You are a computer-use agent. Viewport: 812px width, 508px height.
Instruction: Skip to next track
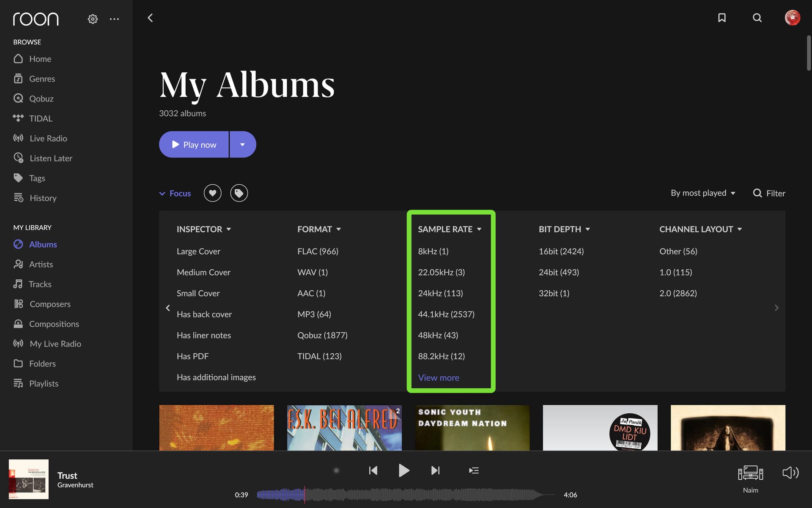tap(436, 470)
